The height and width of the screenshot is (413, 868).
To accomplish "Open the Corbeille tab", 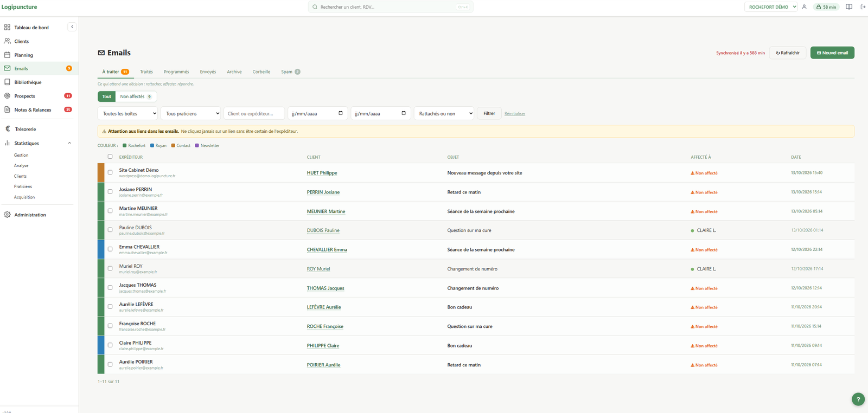I will 261,72.
